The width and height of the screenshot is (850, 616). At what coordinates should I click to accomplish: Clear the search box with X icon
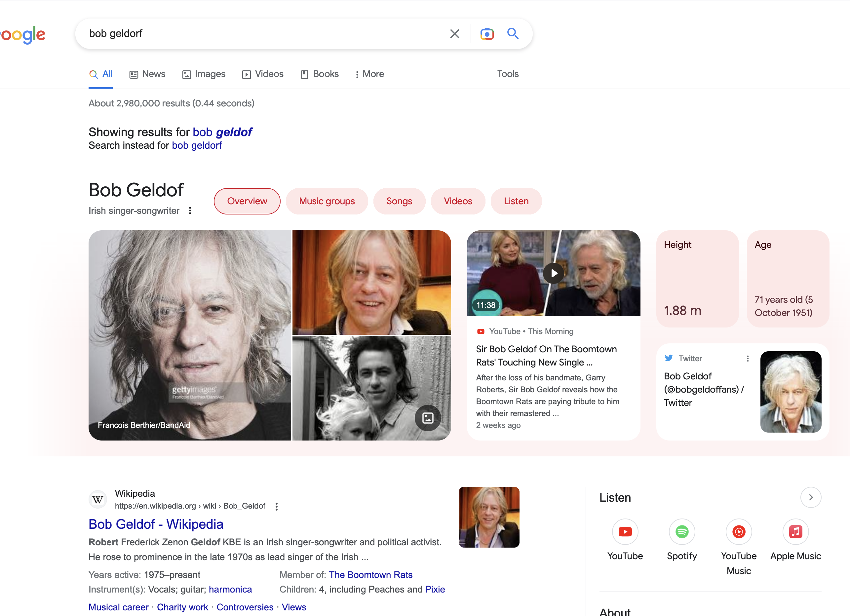(x=454, y=34)
